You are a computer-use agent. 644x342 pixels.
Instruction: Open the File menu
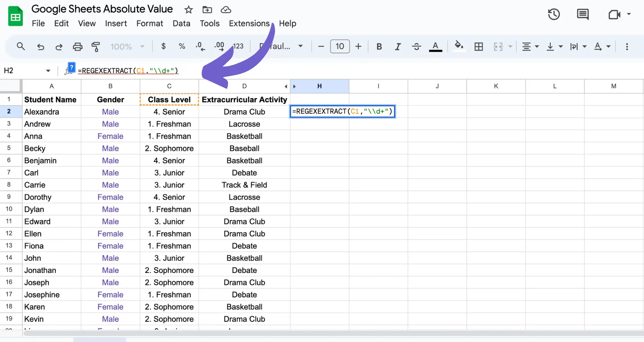(x=38, y=23)
